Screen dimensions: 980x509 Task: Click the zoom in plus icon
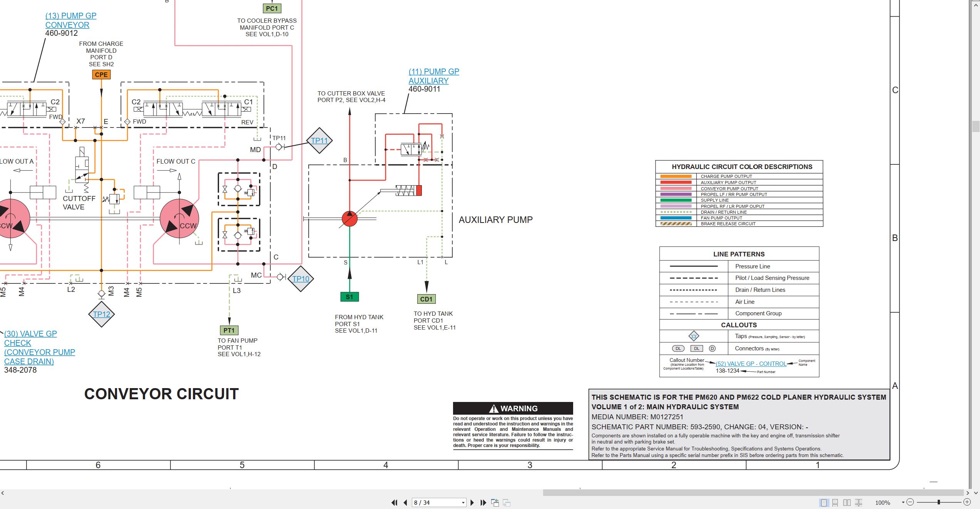click(x=967, y=502)
